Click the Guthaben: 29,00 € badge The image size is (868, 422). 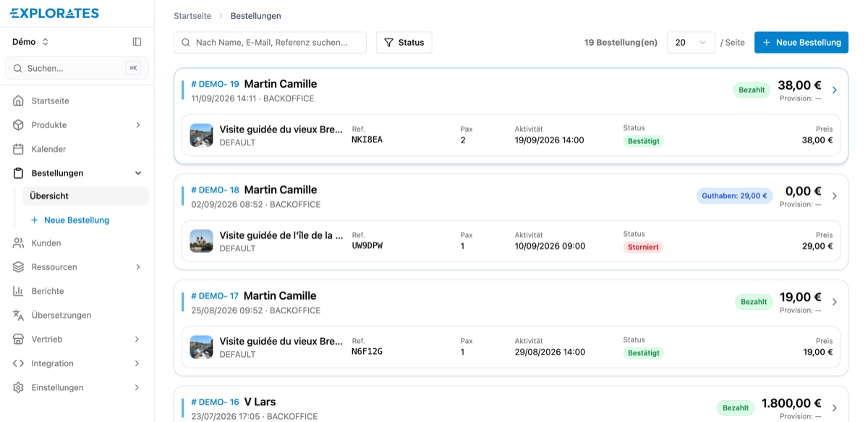734,195
